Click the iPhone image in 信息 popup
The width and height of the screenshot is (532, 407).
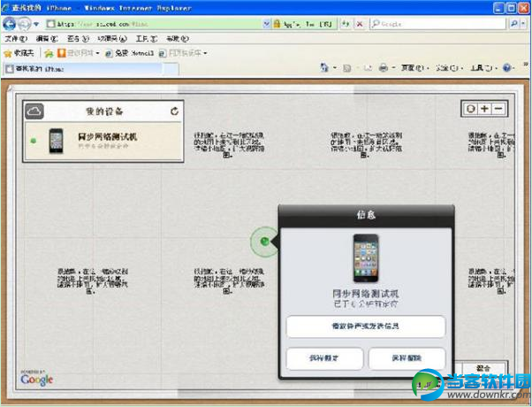click(x=366, y=258)
